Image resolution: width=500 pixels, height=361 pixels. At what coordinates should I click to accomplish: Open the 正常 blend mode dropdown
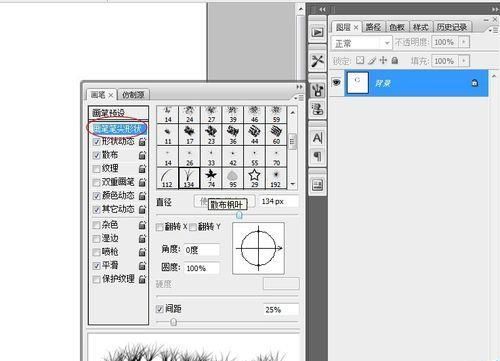coord(361,43)
